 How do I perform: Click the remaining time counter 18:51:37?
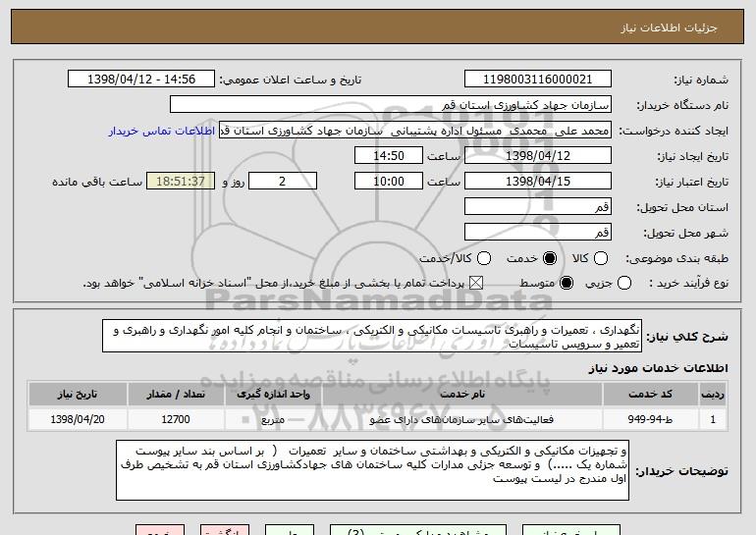[x=181, y=182]
